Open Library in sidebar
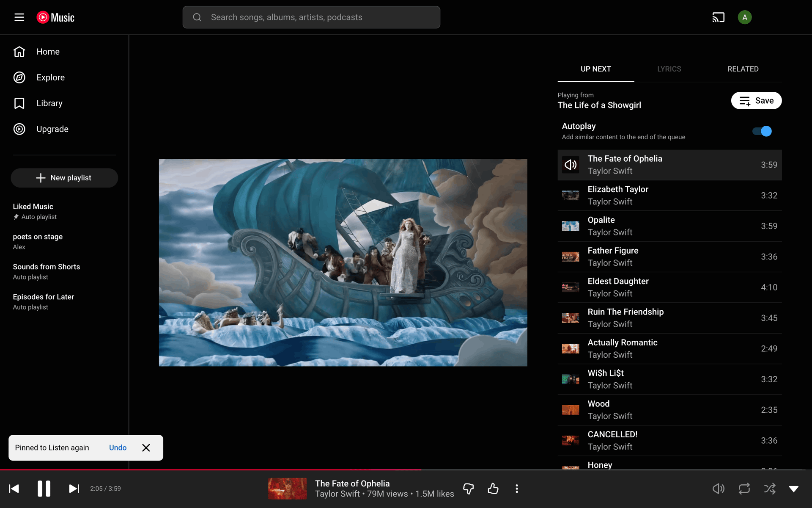Viewport: 812px width, 508px height. pyautogui.click(x=64, y=103)
